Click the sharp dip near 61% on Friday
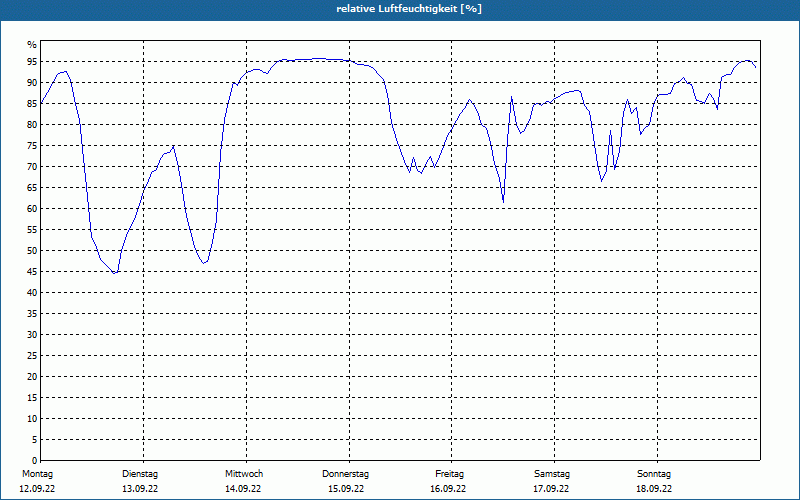 point(504,202)
